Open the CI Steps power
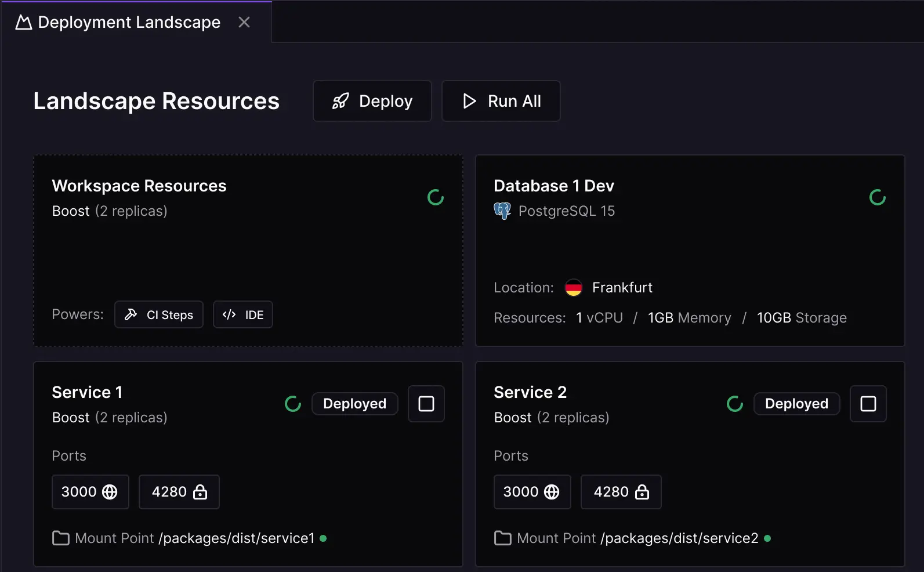The width and height of the screenshot is (924, 572). click(x=159, y=314)
